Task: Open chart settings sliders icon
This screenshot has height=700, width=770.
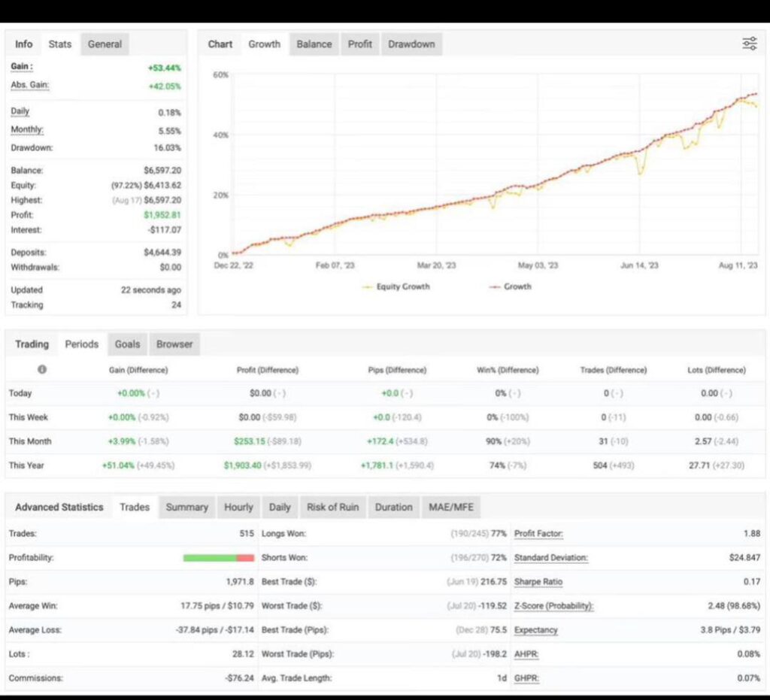Action: click(749, 44)
